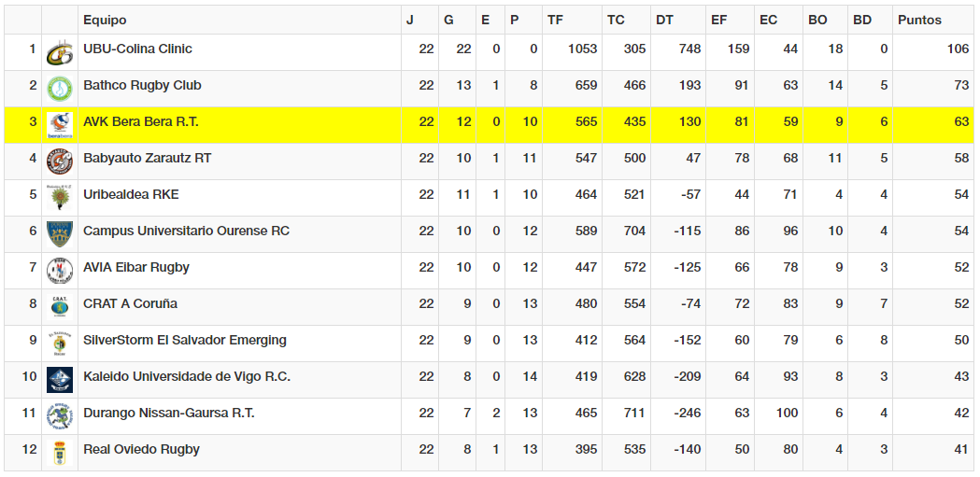Select the highlighted AVK Bera Bera row points
Screen dimensions: 980x477
961,121
